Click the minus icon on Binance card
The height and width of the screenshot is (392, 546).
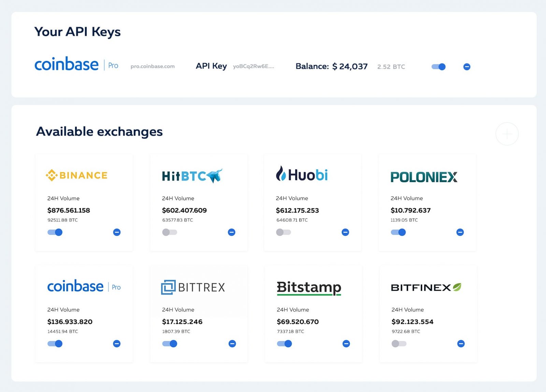click(x=117, y=232)
